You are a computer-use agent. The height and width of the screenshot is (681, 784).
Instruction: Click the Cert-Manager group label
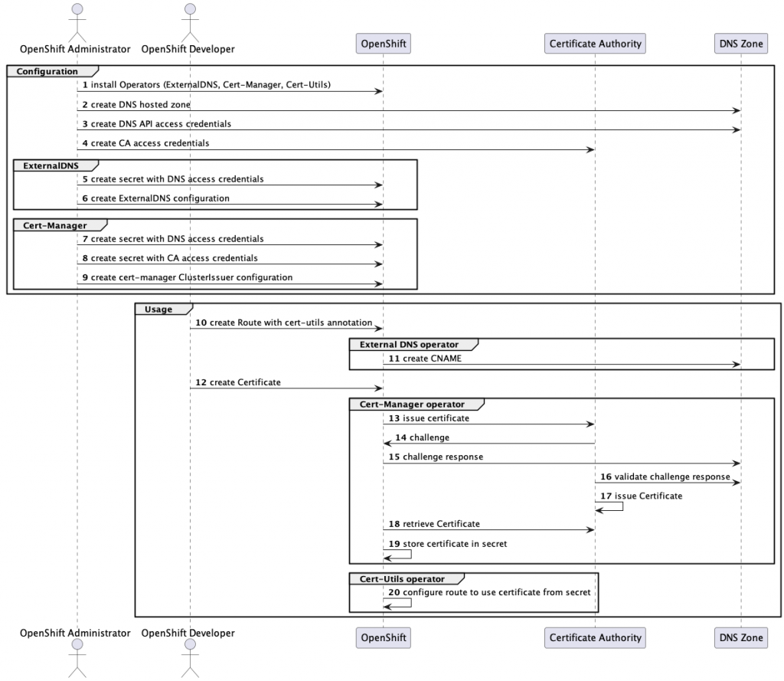point(55,226)
